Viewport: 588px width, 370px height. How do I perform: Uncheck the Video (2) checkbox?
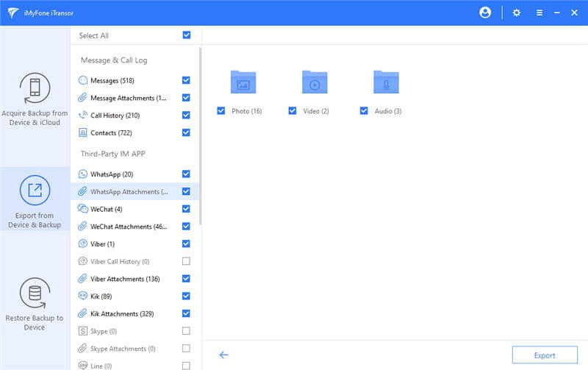click(x=293, y=110)
